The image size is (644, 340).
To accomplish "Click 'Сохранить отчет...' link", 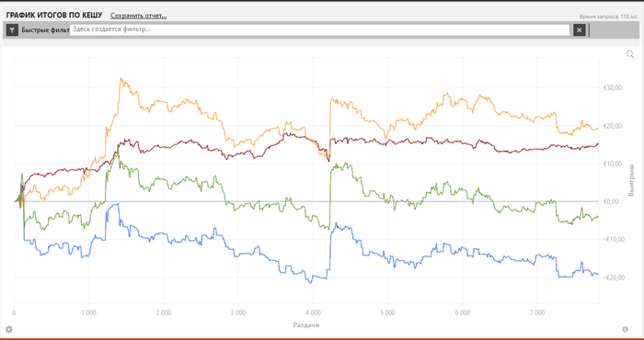I will 138,16.
